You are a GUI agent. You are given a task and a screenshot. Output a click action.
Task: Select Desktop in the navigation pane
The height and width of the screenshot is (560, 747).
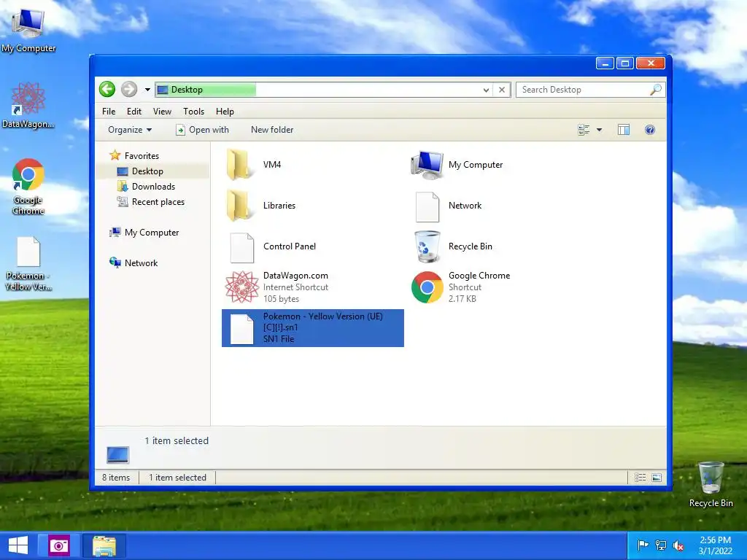click(147, 171)
